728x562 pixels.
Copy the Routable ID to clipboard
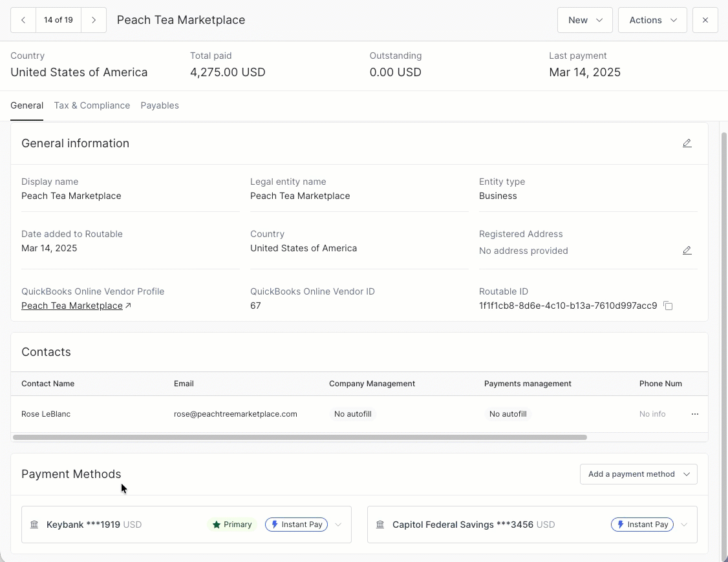coord(668,306)
